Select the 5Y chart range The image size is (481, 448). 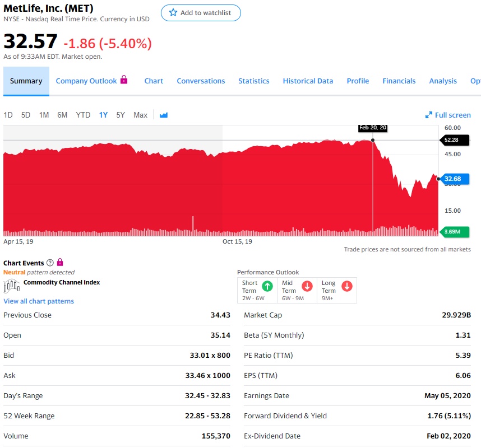[x=121, y=115]
